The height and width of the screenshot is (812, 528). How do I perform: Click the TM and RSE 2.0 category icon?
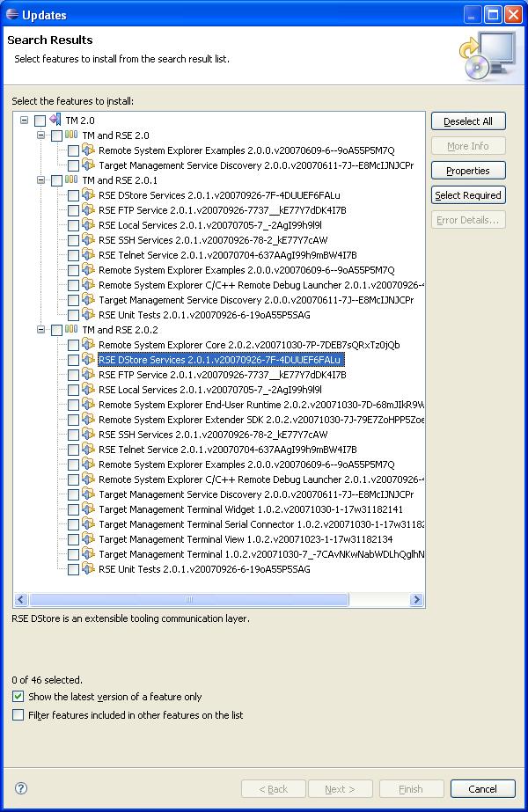[71, 135]
